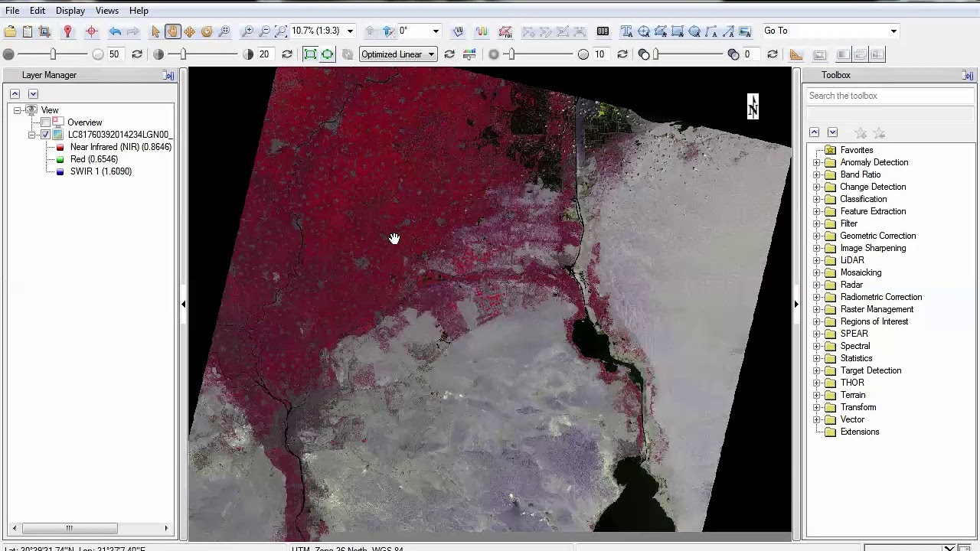Viewport: 980px width, 551px height.
Task: Click the Crosshairs tool icon
Action: click(x=91, y=31)
